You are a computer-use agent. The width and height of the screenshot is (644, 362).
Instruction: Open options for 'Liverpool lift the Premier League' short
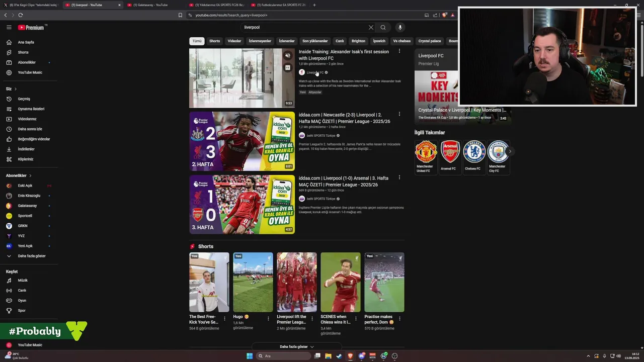click(312, 319)
